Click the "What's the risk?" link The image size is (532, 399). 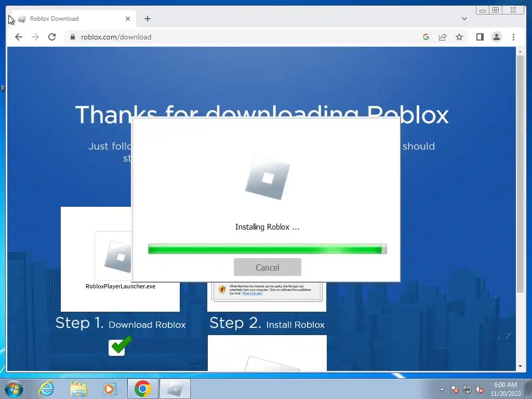click(252, 294)
